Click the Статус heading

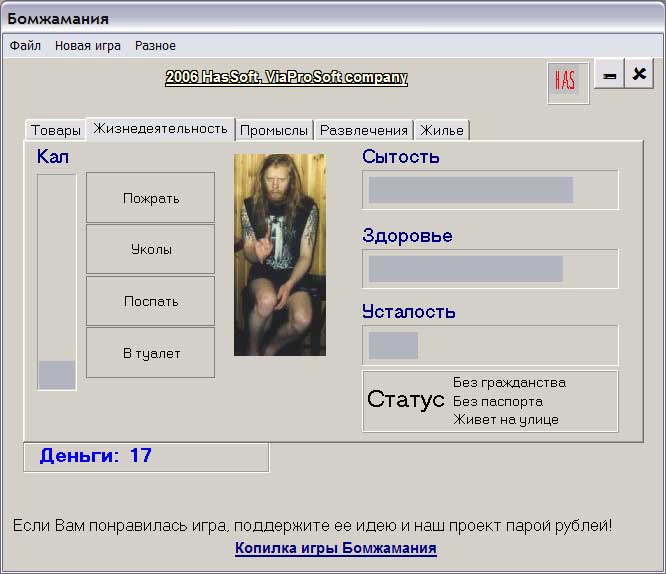(406, 399)
